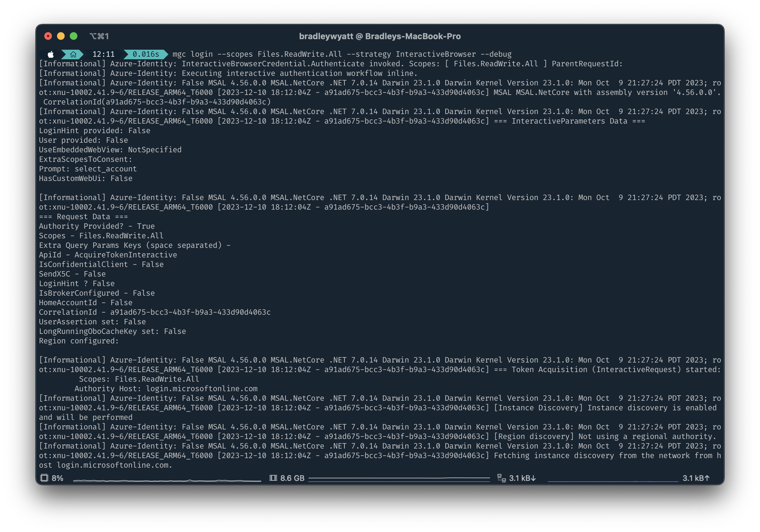Click the 3.1 kB download value

coord(522,478)
